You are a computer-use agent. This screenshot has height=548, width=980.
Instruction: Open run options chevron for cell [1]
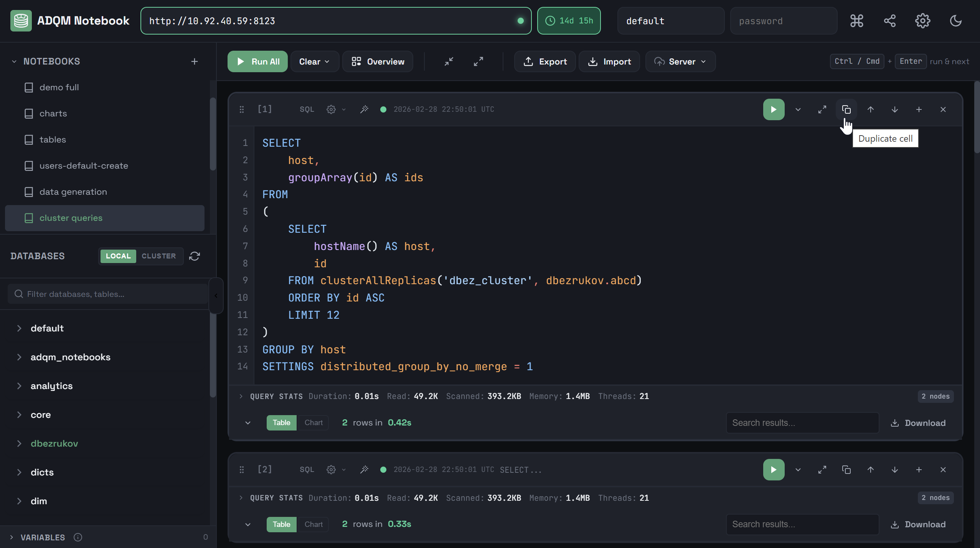[x=798, y=109]
